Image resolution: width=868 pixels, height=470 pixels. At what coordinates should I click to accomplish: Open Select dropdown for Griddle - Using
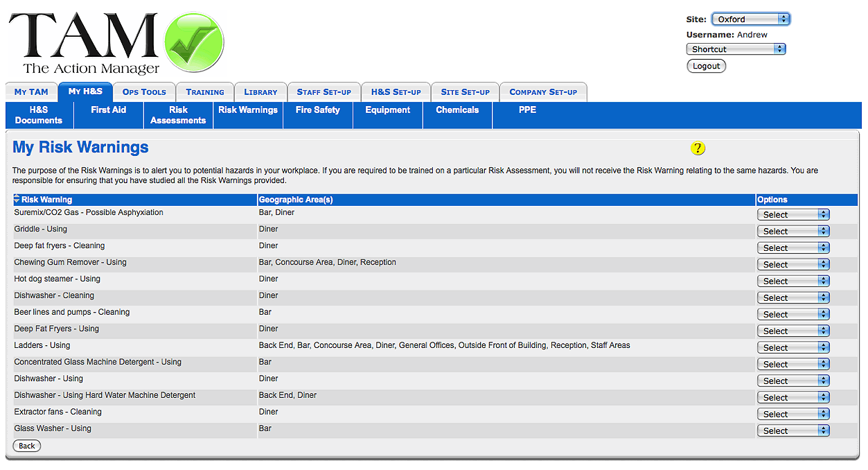(792, 232)
